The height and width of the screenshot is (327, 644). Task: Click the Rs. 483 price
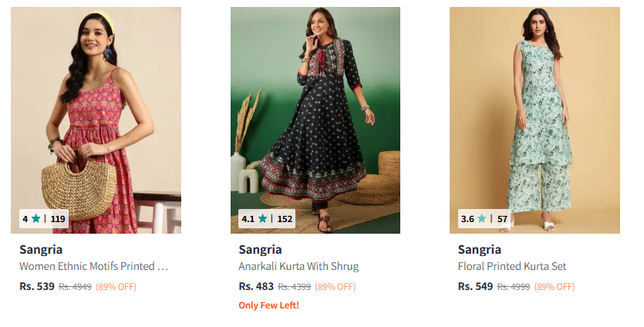pos(256,286)
